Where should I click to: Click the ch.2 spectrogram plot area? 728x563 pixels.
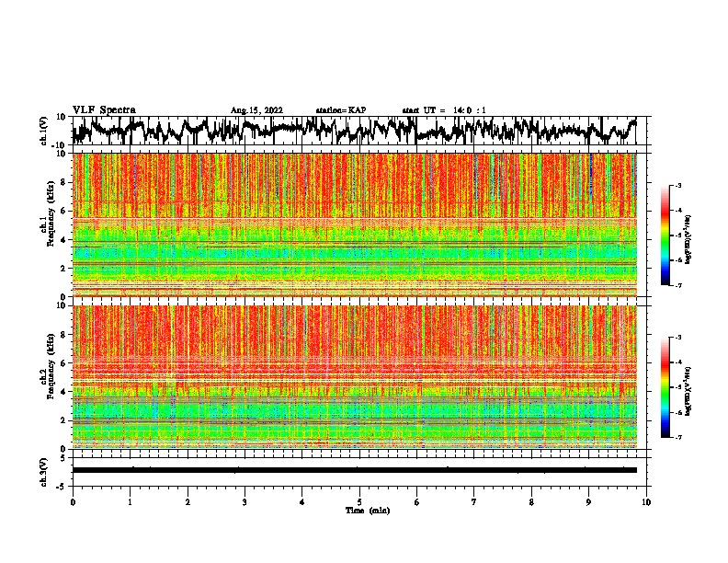[x=355, y=377]
